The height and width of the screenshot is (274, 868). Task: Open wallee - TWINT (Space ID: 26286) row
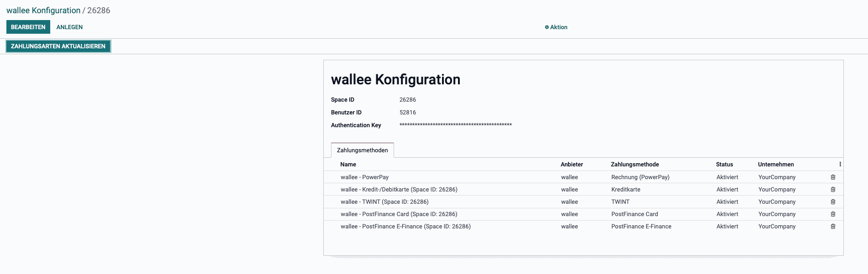[x=384, y=202]
